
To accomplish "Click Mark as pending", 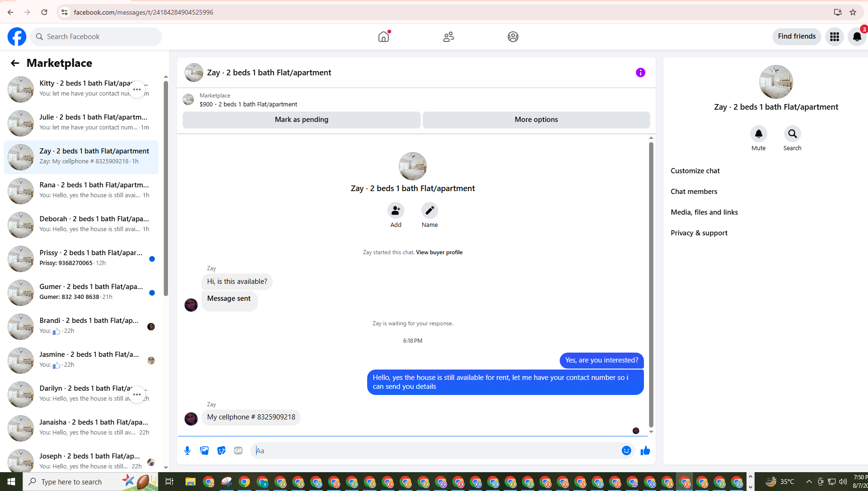I will [302, 120].
